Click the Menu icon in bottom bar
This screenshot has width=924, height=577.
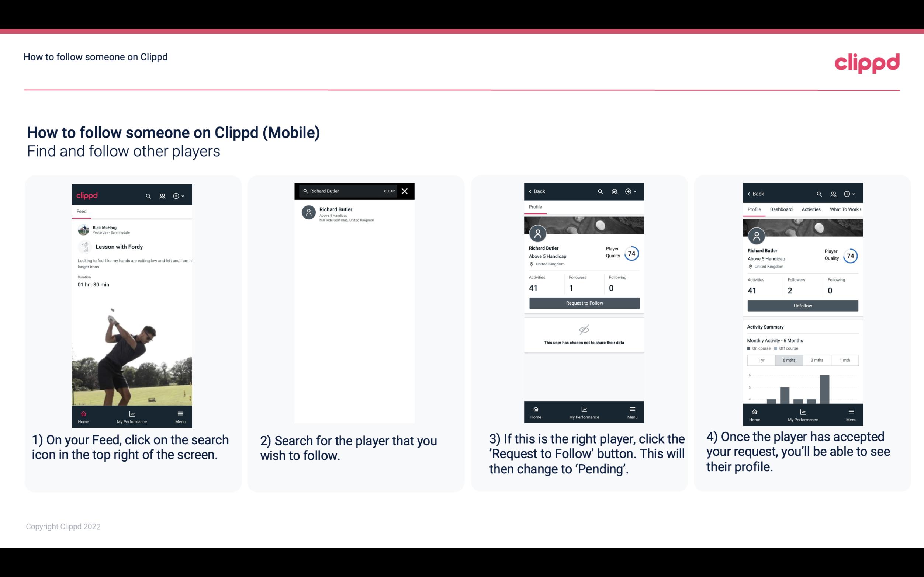pyautogui.click(x=181, y=415)
